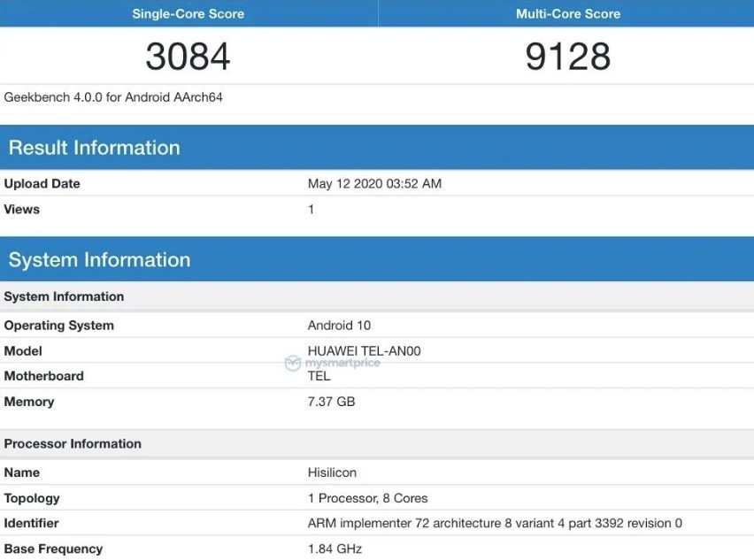Click the Topology label
Image resolution: width=754 pixels, height=560 pixels.
(x=32, y=498)
